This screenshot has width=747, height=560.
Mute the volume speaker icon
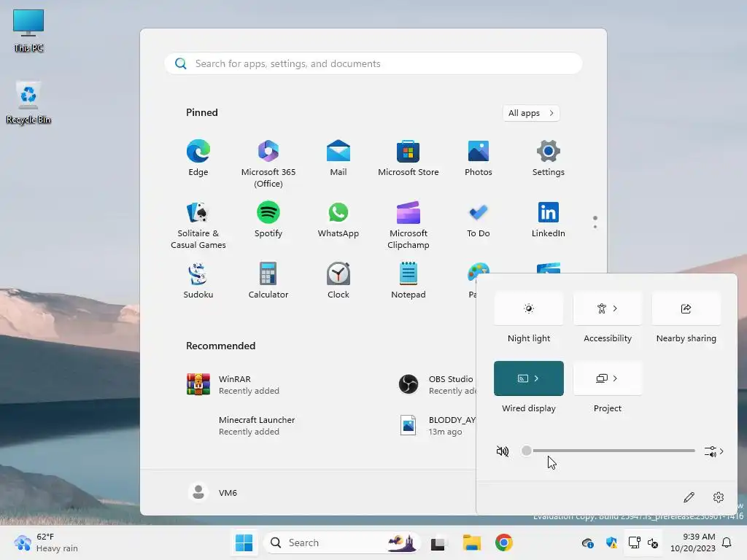[x=503, y=451]
